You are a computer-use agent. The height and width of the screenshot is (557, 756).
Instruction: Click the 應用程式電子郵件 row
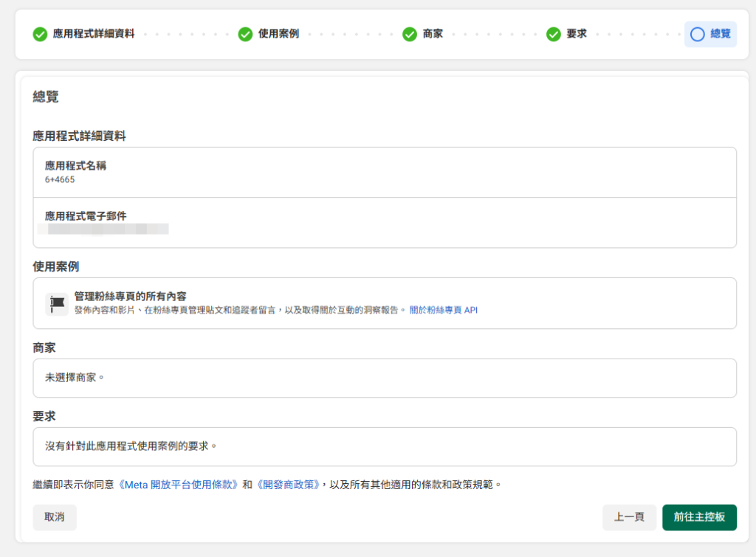pos(385,222)
